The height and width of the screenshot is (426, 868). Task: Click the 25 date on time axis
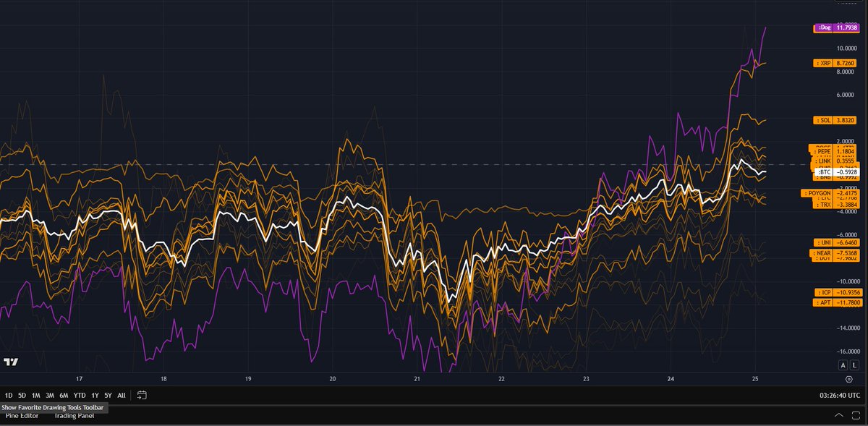[755, 378]
